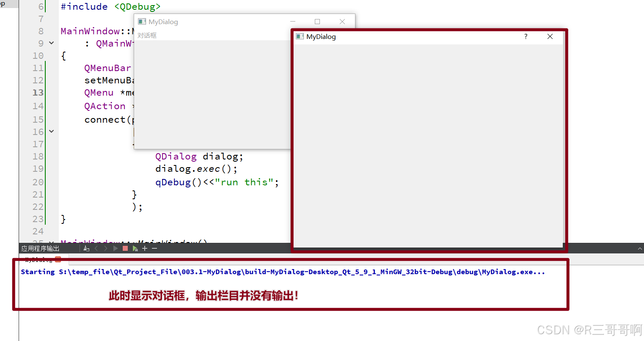Collapse output pane with chevron at right
The height and width of the screenshot is (341, 644).
coord(640,249)
